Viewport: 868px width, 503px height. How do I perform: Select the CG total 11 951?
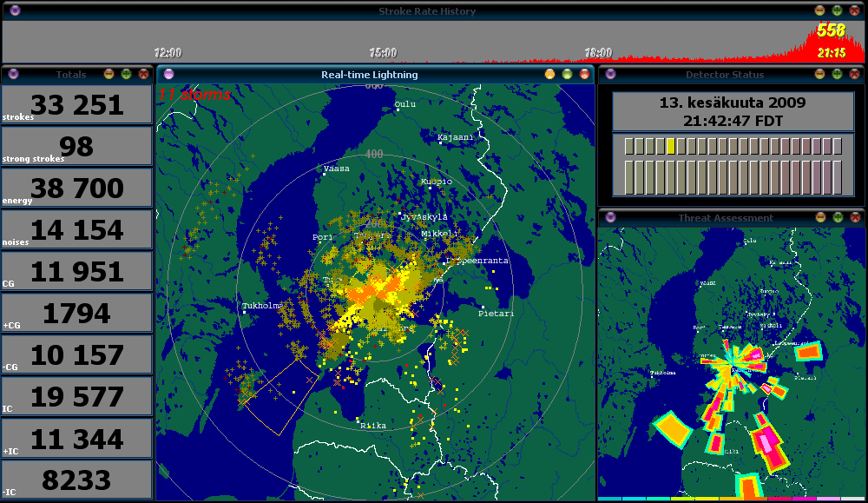coord(77,271)
